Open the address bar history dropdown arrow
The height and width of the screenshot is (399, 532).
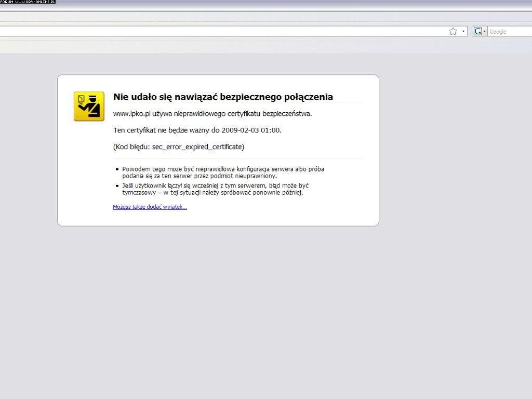[x=463, y=31]
